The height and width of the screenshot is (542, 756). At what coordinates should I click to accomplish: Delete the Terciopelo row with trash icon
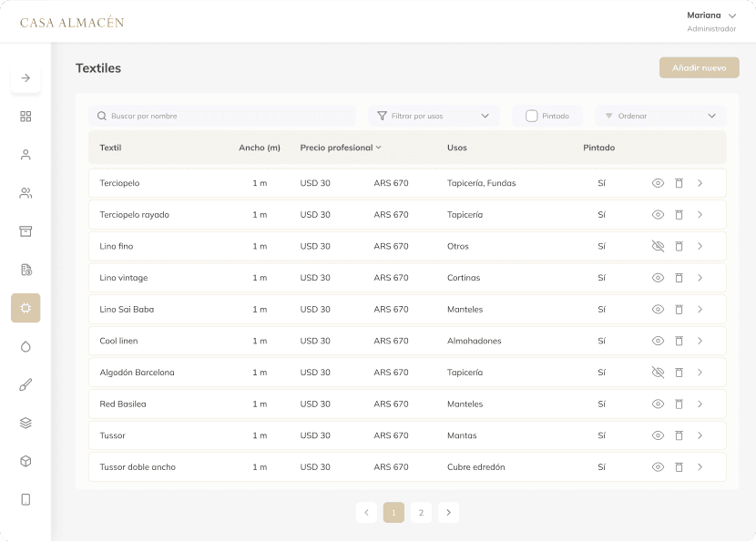point(679,183)
